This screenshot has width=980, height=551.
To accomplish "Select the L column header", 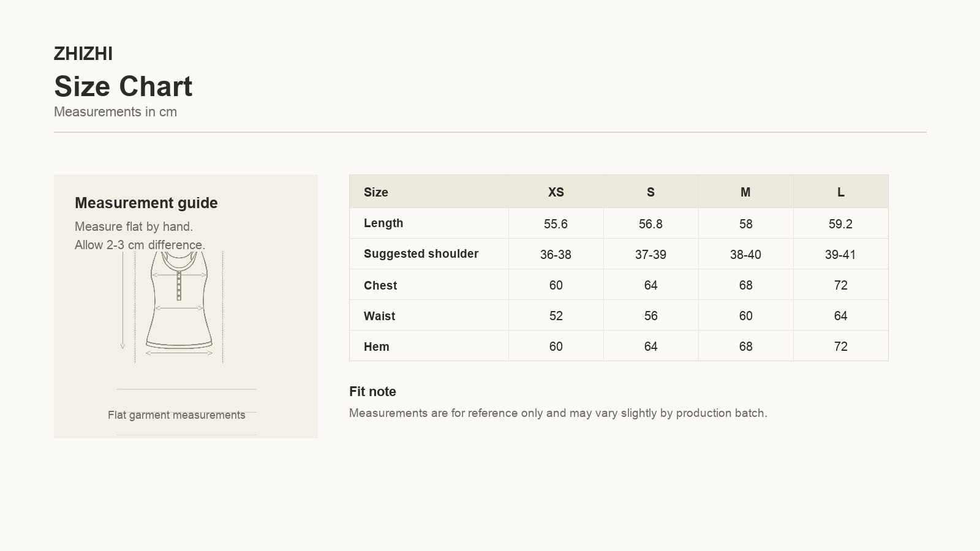I will click(840, 192).
